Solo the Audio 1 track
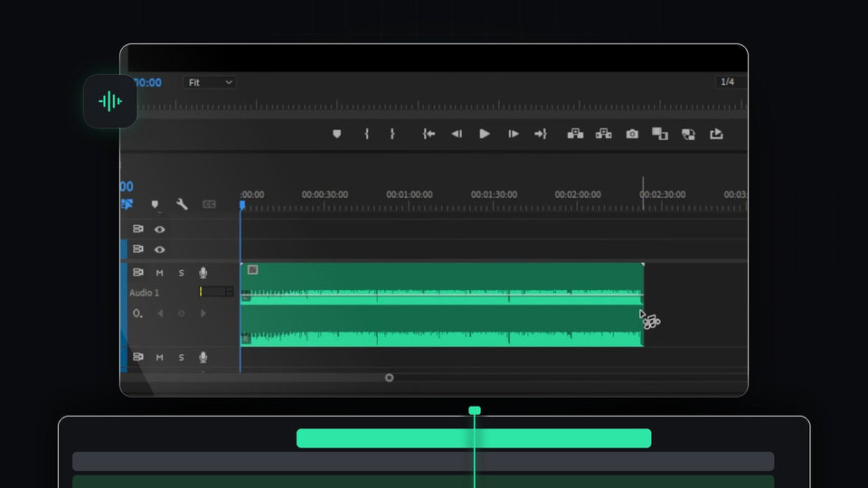 click(181, 273)
